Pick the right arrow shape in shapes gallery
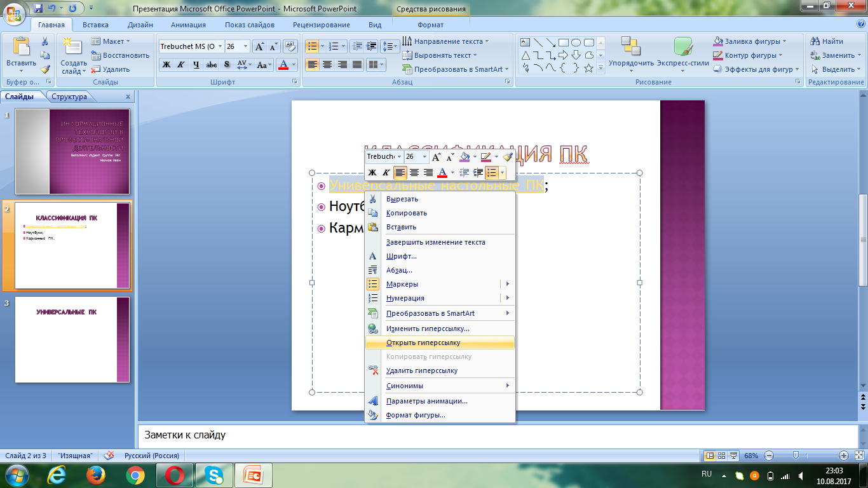This screenshot has width=868, height=488. point(563,55)
